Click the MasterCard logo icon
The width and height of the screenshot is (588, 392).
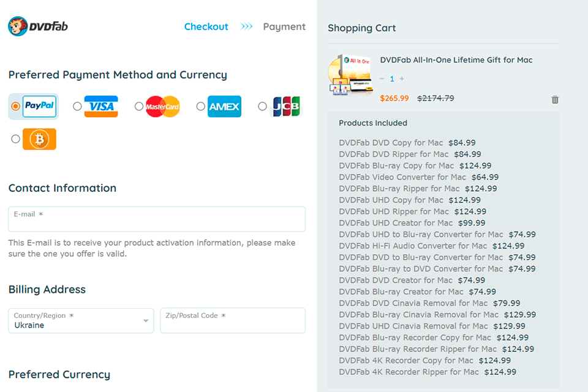[x=163, y=107]
